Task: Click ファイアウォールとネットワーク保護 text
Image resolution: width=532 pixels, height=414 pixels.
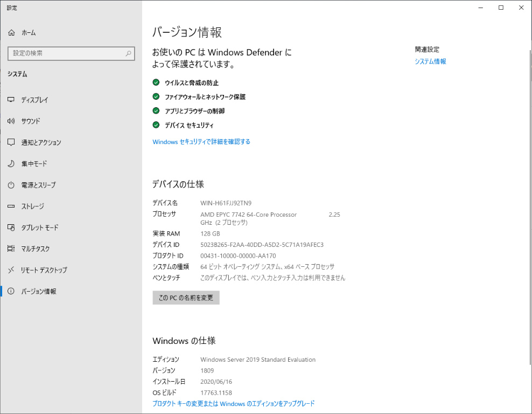Action: coord(205,97)
